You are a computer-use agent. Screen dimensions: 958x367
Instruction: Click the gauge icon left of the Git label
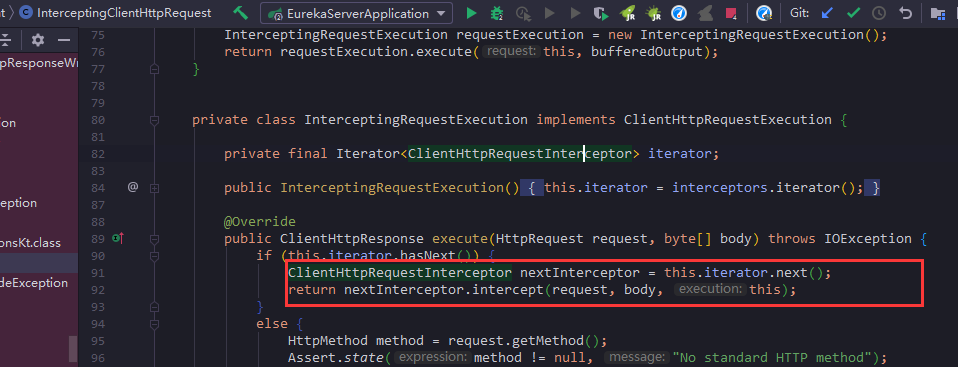tap(763, 12)
